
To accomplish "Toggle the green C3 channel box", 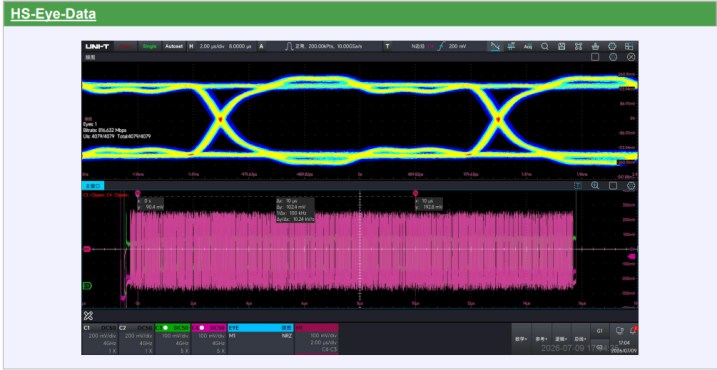I will pyautogui.click(x=172, y=339).
